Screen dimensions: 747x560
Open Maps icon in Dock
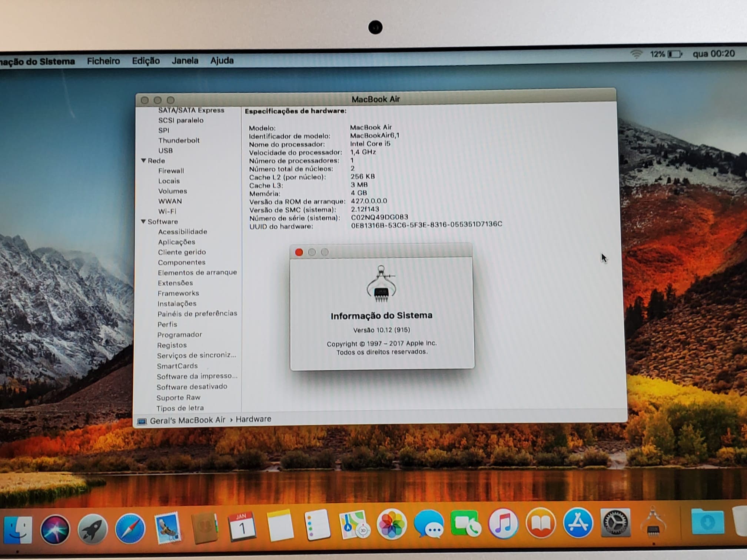[354, 525]
